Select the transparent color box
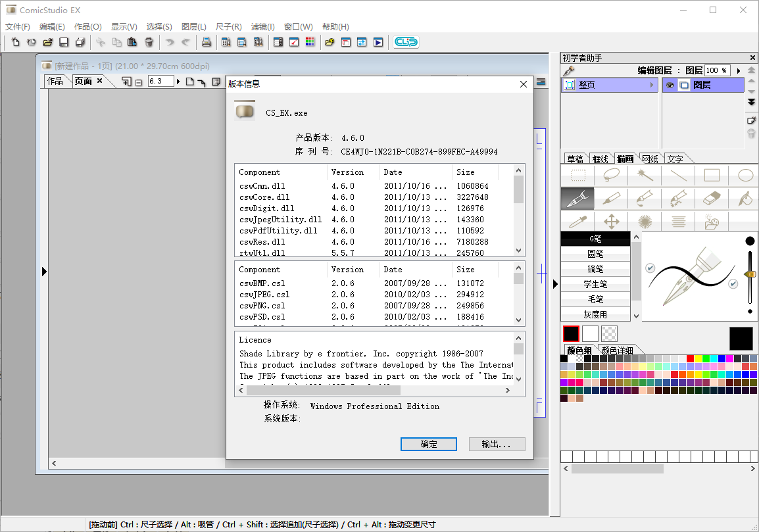The height and width of the screenshot is (532, 759). (609, 333)
